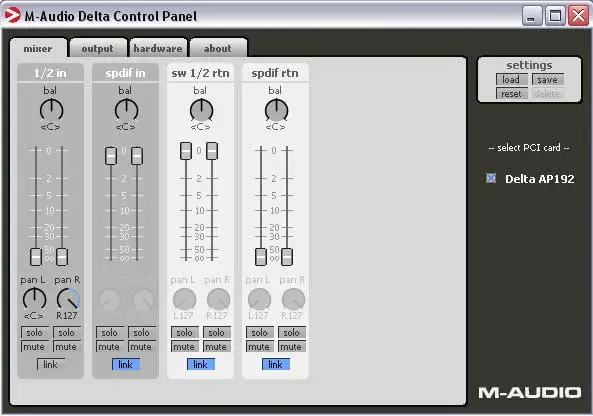Image resolution: width=593 pixels, height=416 pixels.
Task: Mute the left channel of spdif rtn
Action: click(259, 346)
